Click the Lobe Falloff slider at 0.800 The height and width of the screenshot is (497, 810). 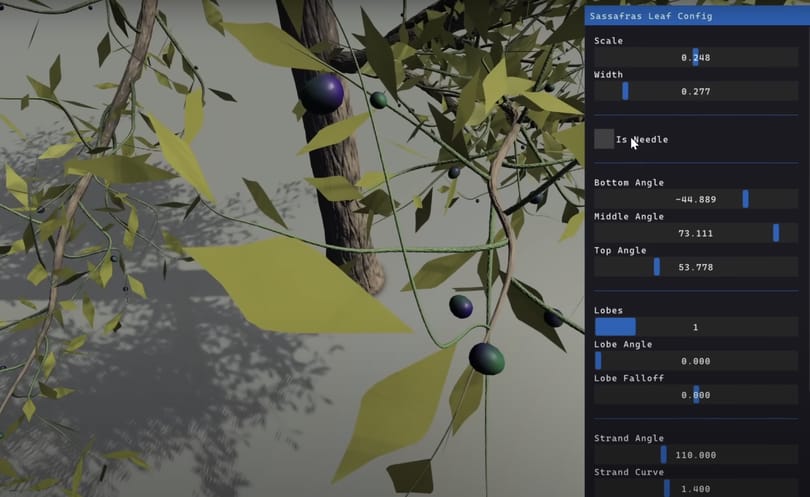(696, 395)
